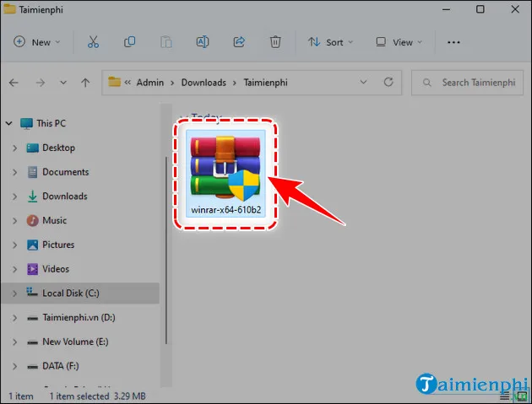Expand the Videos tree node
The width and height of the screenshot is (532, 404).
click(14, 269)
